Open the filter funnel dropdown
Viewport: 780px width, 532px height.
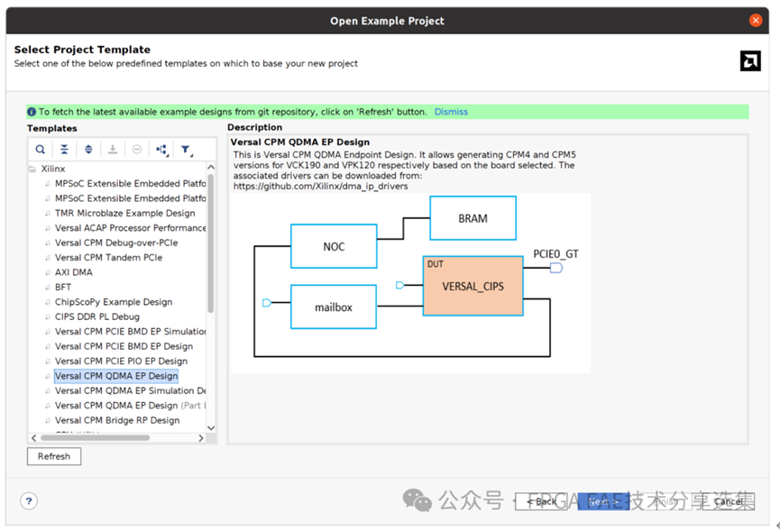click(186, 150)
